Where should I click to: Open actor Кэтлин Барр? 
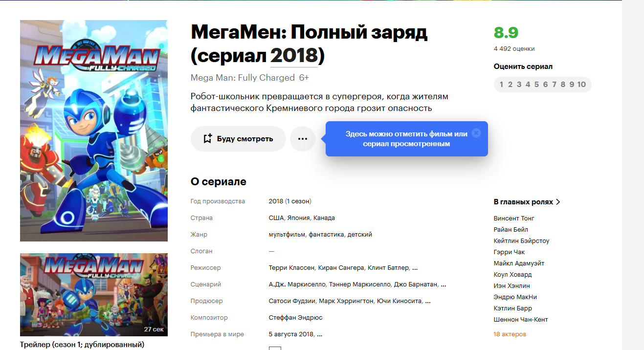(513, 308)
